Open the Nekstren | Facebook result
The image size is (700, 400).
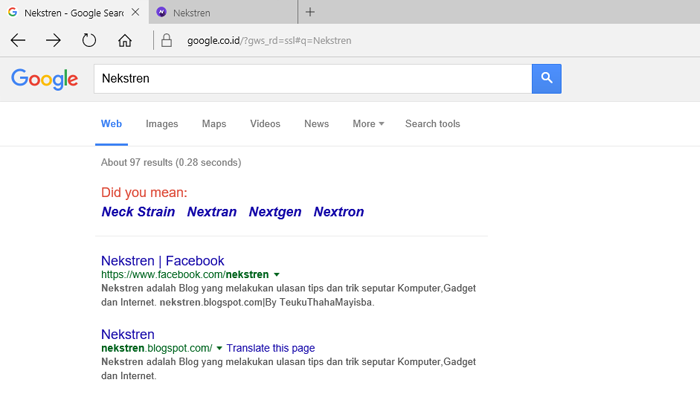[x=162, y=261]
